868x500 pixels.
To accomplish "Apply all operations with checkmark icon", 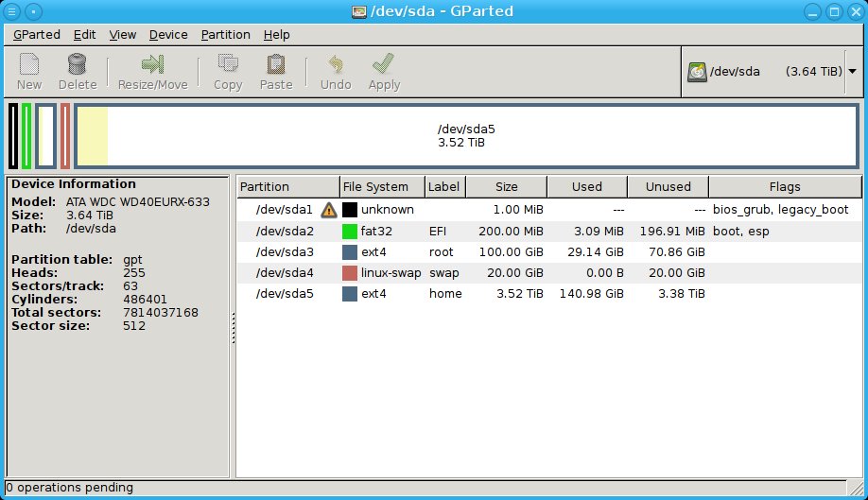I will click(x=383, y=63).
